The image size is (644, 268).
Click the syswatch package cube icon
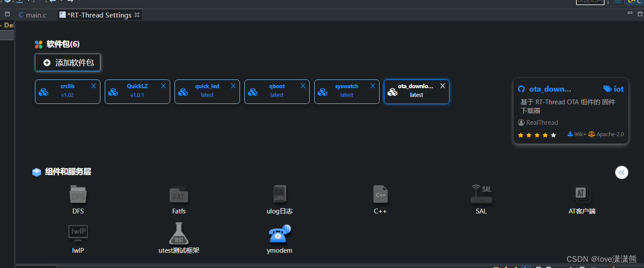322,92
